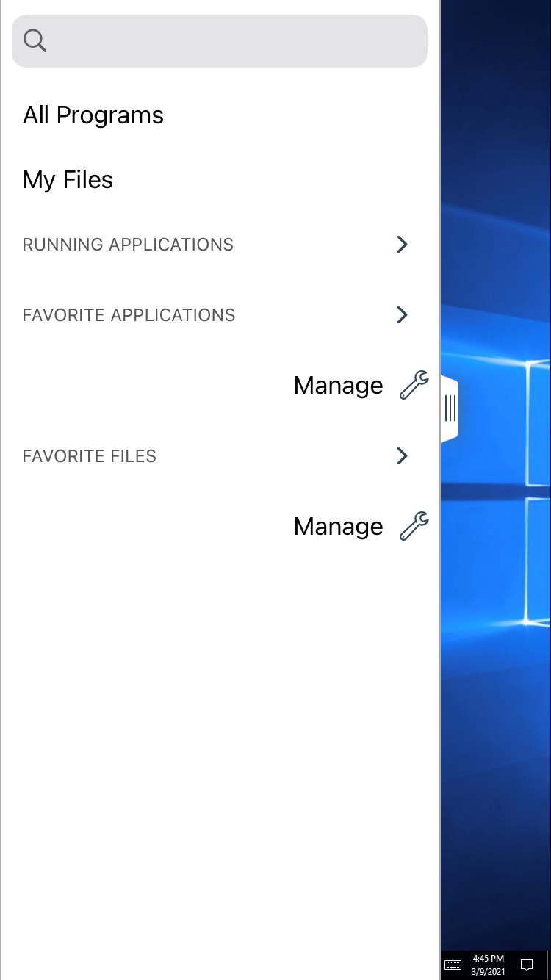Screen dimensions: 551x980
Task: Click the FAVORITE FILES section heading
Action: (x=90, y=456)
